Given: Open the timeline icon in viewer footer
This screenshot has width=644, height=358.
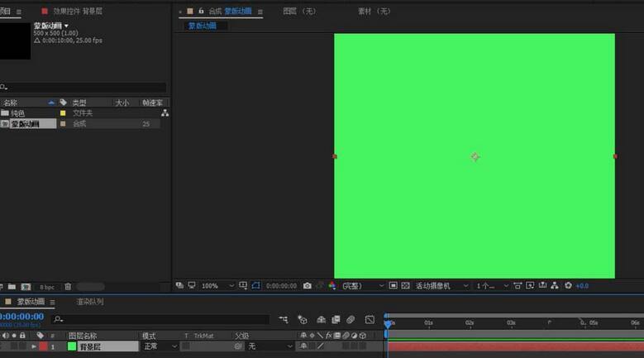Looking at the screenshot, I should 542,285.
